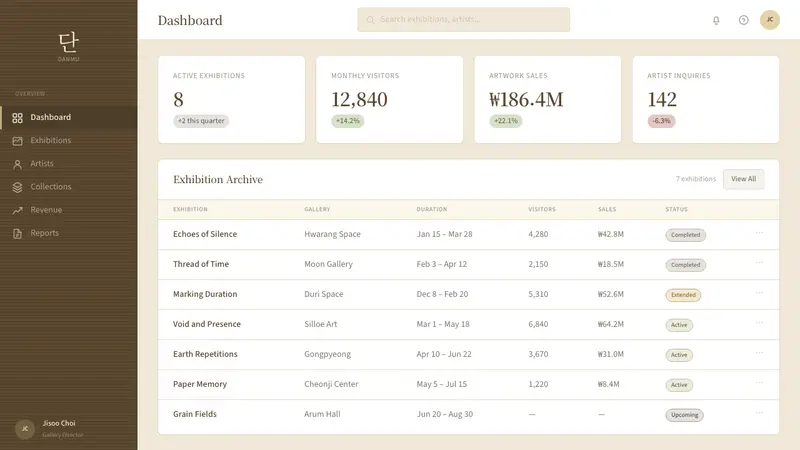Click the Extended status badge
Viewport: 800px width, 450px height.
[x=683, y=295]
